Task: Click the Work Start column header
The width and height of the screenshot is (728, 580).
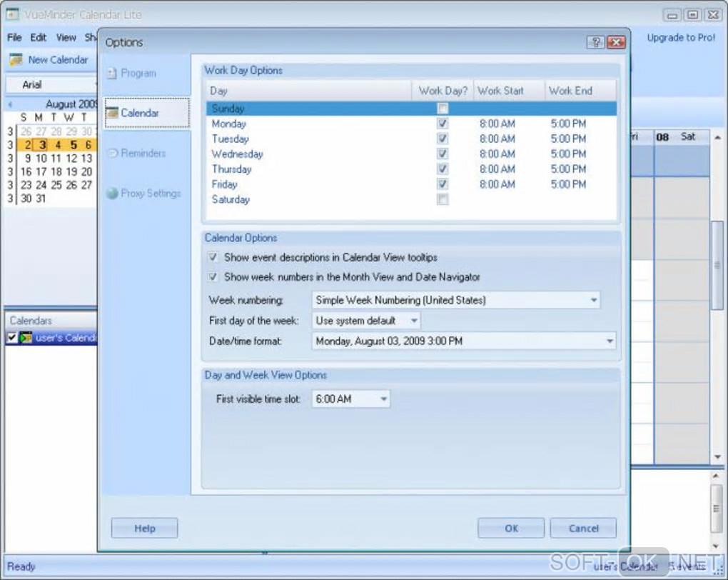Action: [x=509, y=91]
